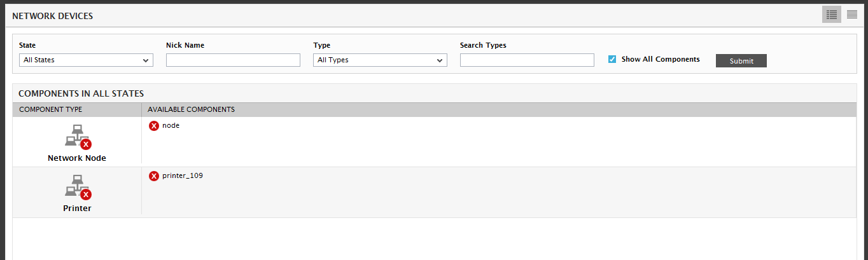The height and width of the screenshot is (260, 868).
Task: Click red error icon beside node
Action: click(153, 126)
